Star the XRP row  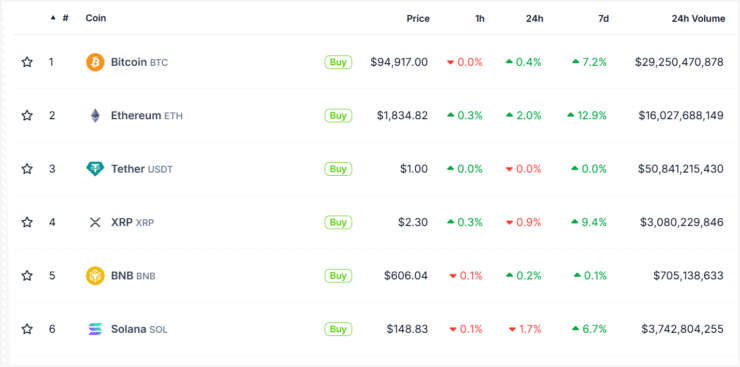(x=27, y=222)
